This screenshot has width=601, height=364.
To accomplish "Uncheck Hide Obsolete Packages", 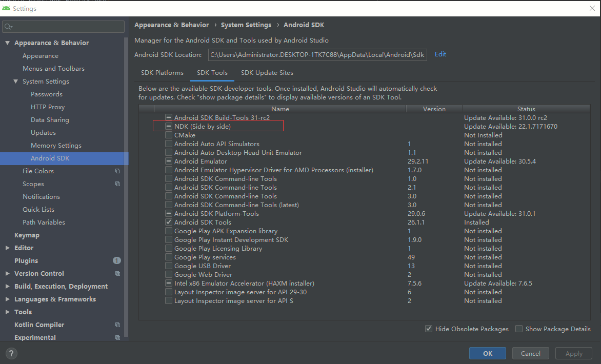I will point(429,329).
